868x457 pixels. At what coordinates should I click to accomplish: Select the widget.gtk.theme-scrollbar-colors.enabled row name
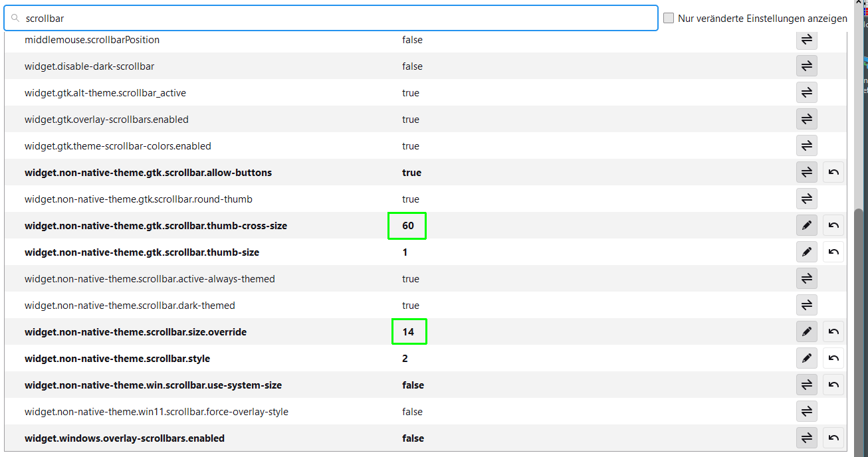point(118,146)
